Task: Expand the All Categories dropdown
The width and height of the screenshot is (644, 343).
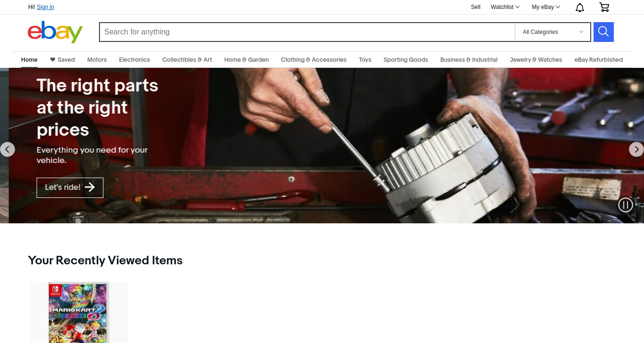Action: (x=553, y=32)
